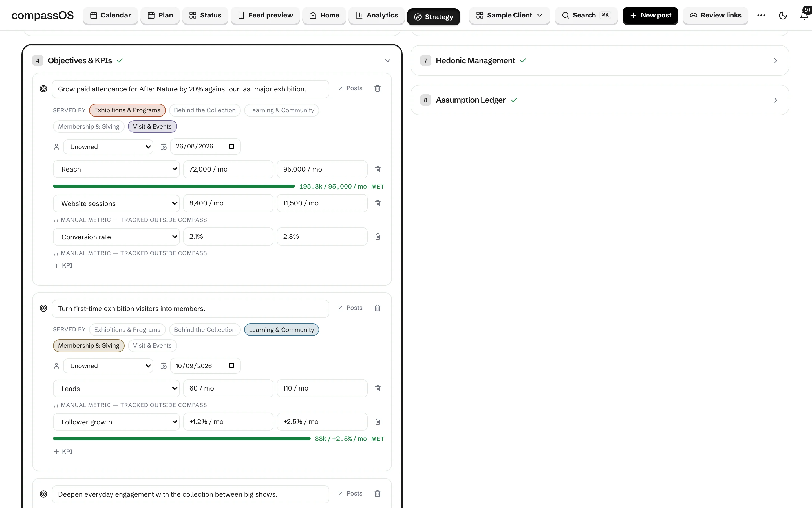The height and width of the screenshot is (508, 812).
Task: Toggle Exhibitions & Programs on first objective
Action: tap(127, 110)
